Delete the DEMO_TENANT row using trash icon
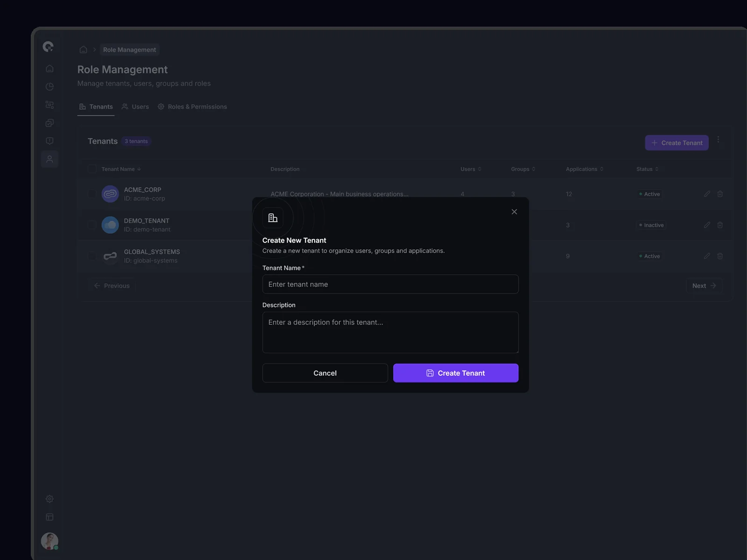Viewport: 747px width, 560px height. pyautogui.click(x=720, y=225)
